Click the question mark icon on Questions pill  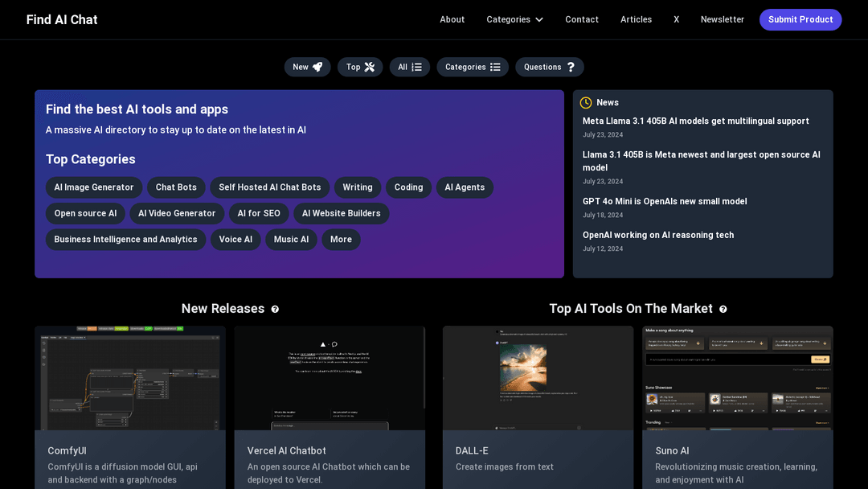tap(571, 67)
